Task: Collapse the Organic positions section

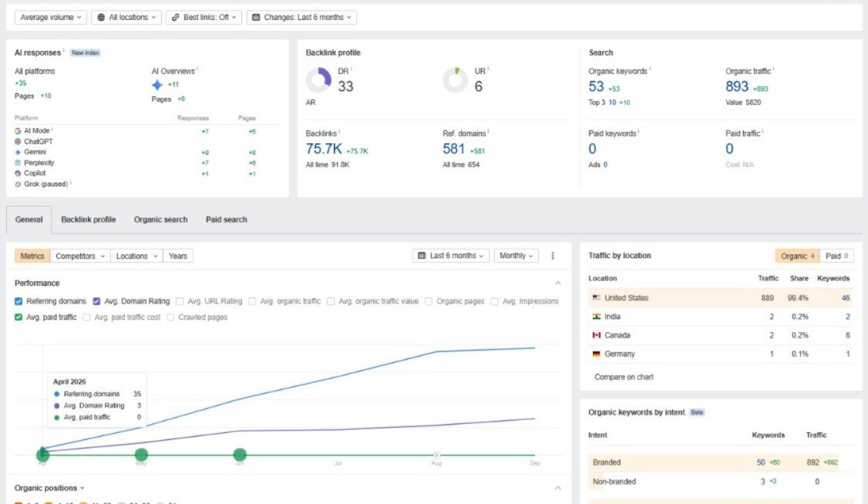Action: click(557, 488)
